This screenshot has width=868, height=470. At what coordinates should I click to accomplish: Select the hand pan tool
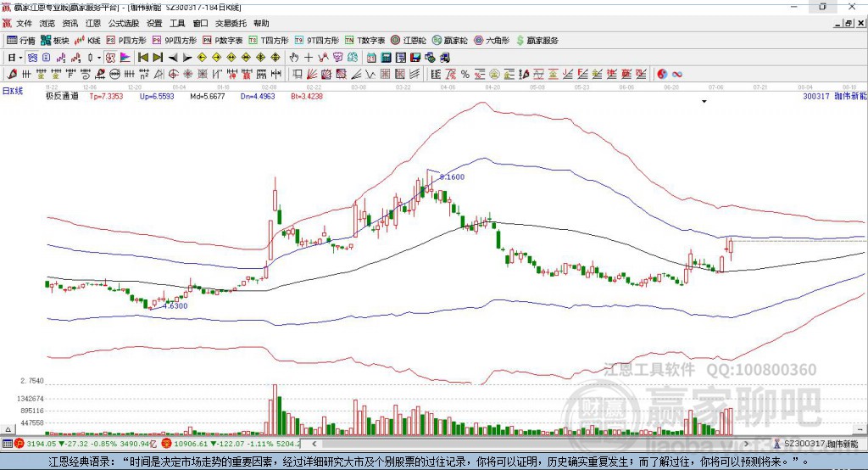tap(294, 57)
